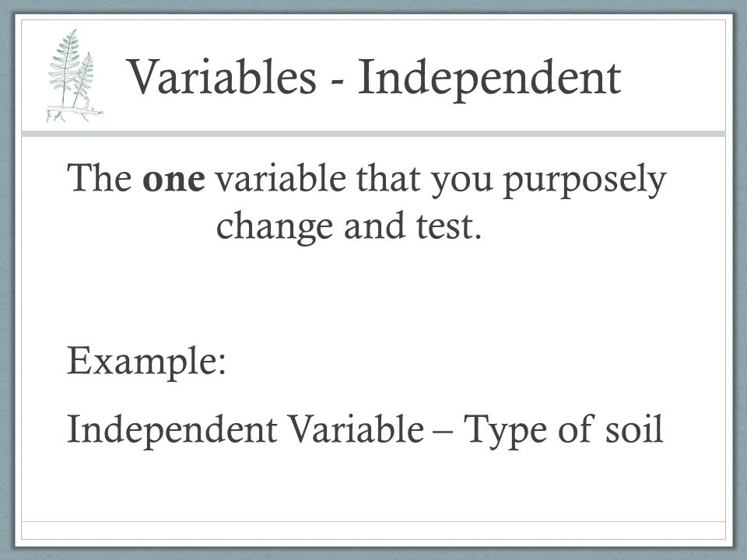Image resolution: width=747 pixels, height=560 pixels.
Task: Select the word "purposely" in the definition
Action: pos(584,181)
